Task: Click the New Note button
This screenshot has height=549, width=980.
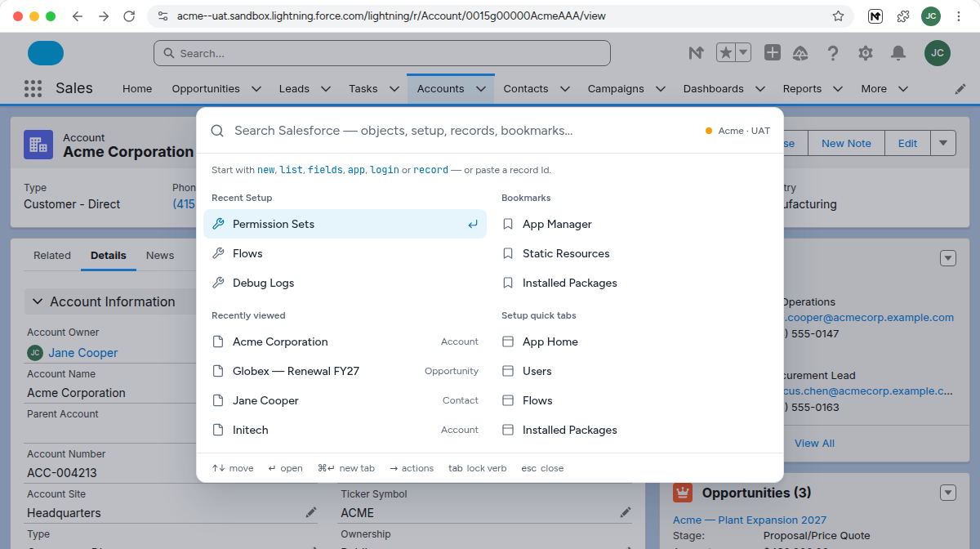Action: point(846,143)
